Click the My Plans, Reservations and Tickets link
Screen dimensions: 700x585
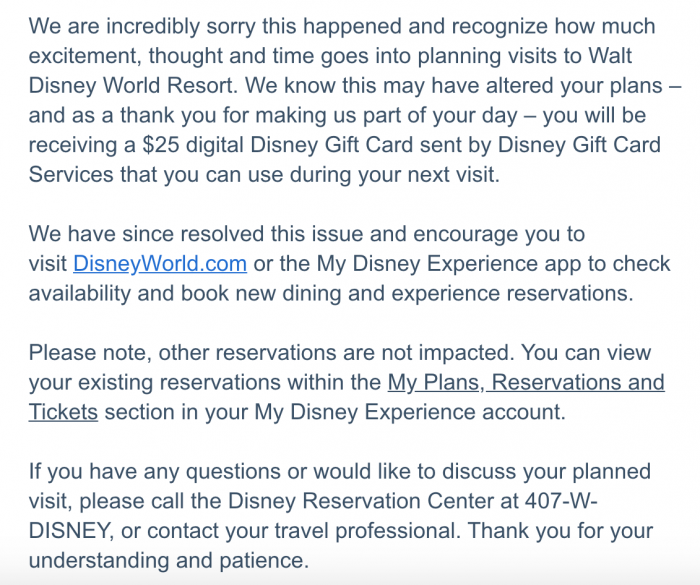[525, 383]
